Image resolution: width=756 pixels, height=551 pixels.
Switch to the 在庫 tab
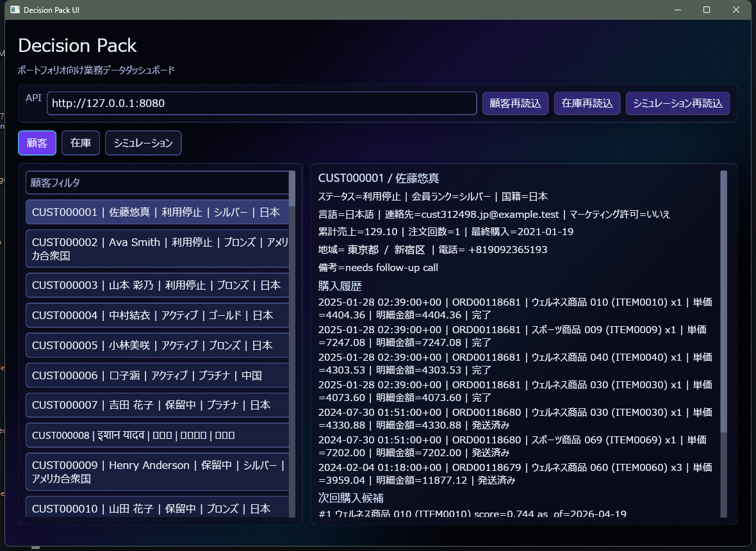(x=81, y=143)
